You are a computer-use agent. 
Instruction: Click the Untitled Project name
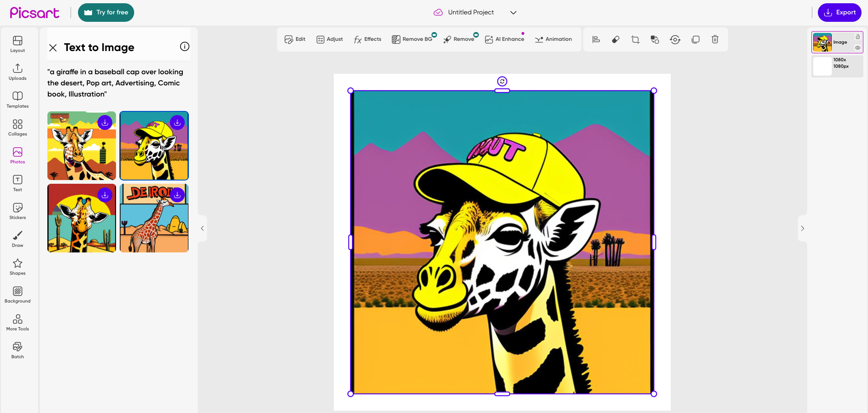click(x=471, y=13)
